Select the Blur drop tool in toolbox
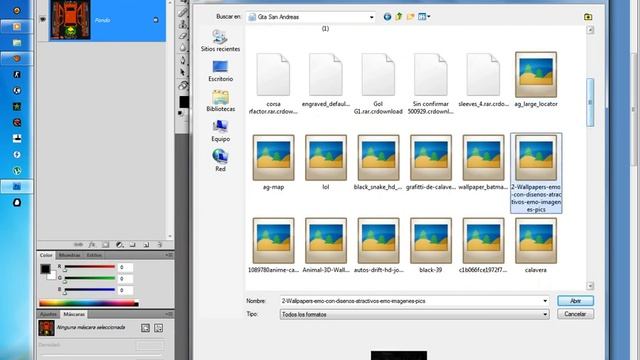This screenshot has width=640, height=360. coord(183,48)
